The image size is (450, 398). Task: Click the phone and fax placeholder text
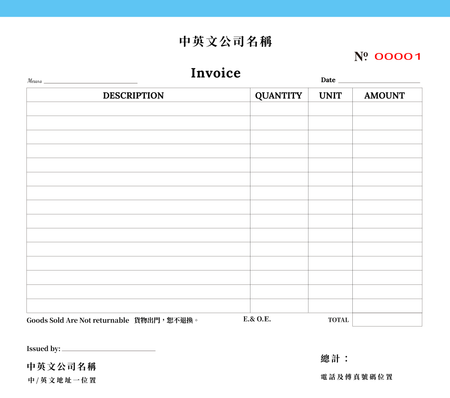[357, 377]
